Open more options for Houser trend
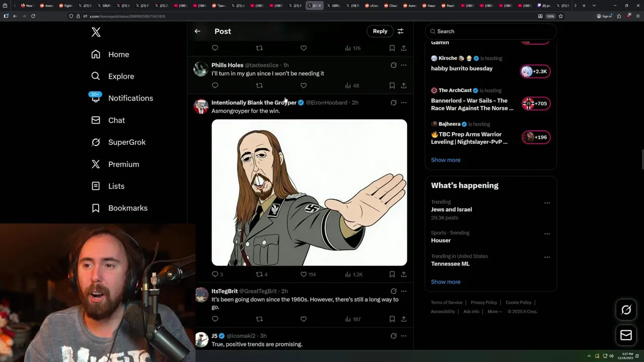This screenshot has height=362, width=644. (x=547, y=234)
